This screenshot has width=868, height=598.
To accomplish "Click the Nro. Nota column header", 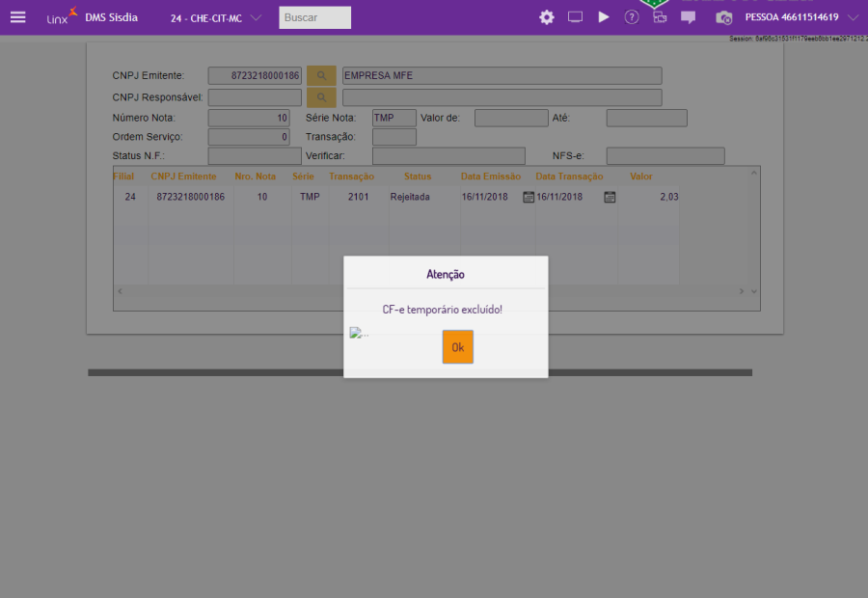I will pyautogui.click(x=256, y=177).
